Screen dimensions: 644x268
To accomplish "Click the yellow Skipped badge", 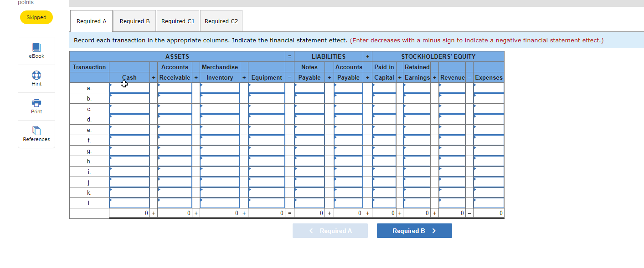I will (x=36, y=17).
